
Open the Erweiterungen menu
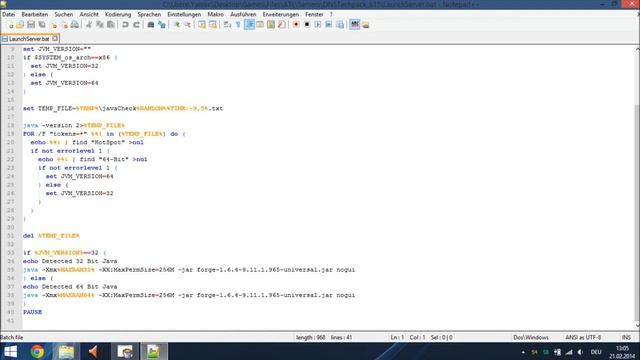coord(281,14)
